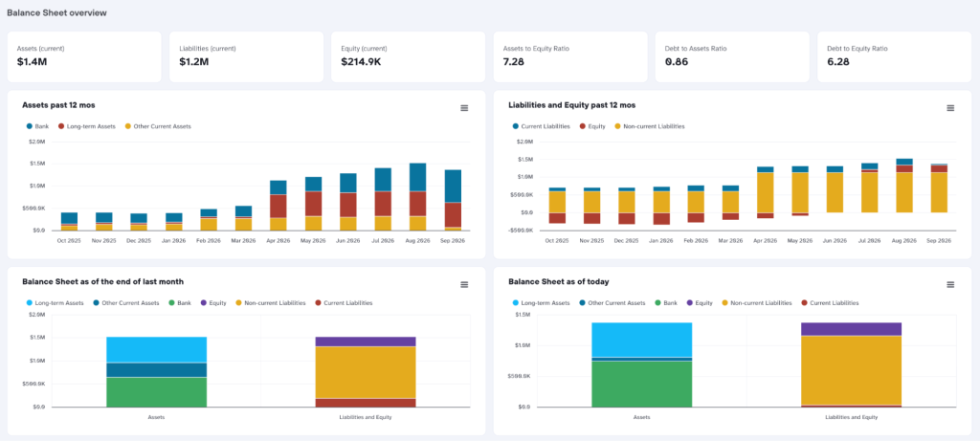This screenshot has width=980, height=441.
Task: Click the Assets to Equity Ratio 7.28 value
Action: click(x=514, y=62)
